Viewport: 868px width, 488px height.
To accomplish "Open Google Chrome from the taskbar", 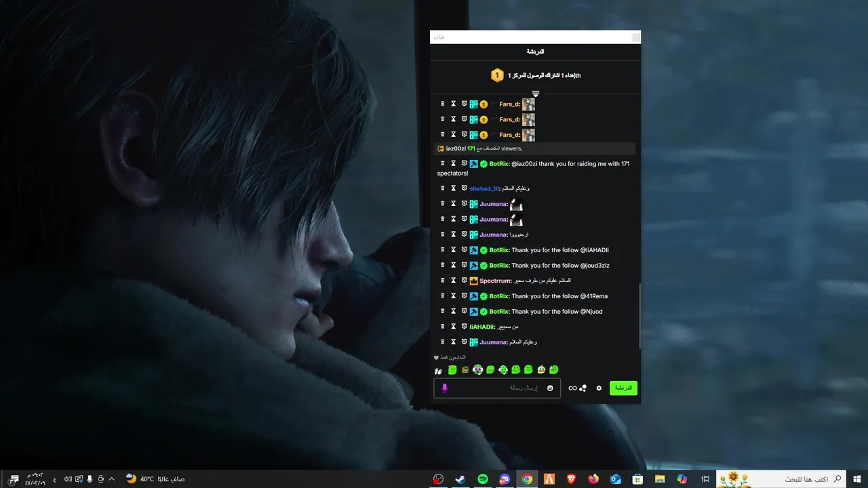I will [527, 479].
